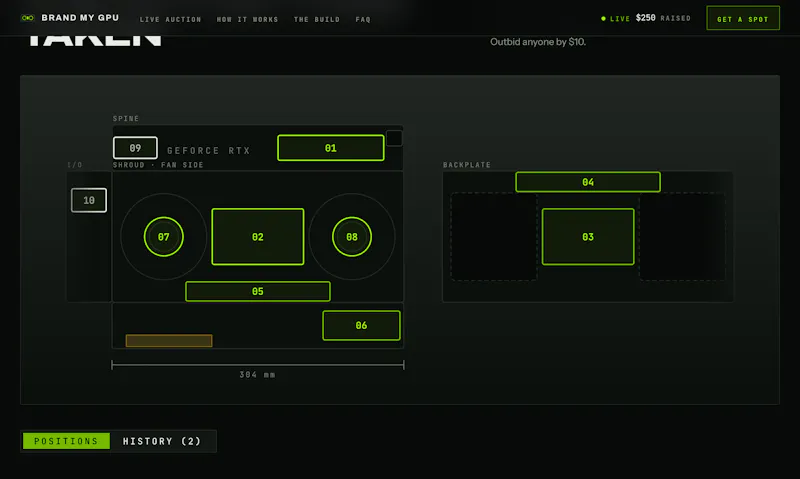Image resolution: width=800 pixels, height=479 pixels.
Task: Go to The Build nav link
Action: [317, 19]
